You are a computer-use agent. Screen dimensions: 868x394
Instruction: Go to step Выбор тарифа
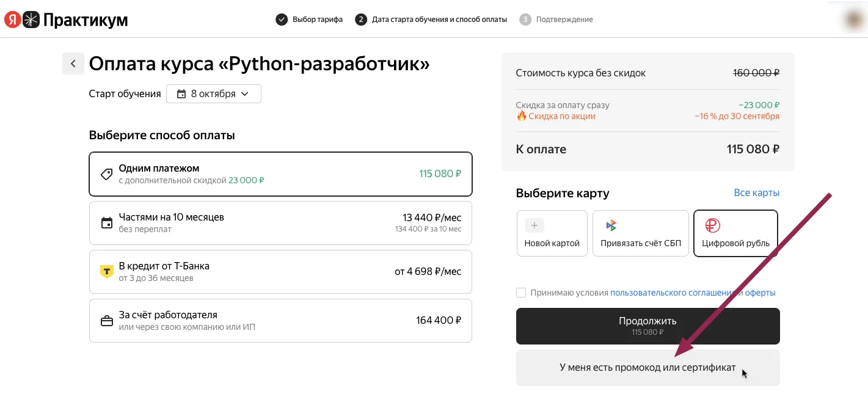pos(309,20)
